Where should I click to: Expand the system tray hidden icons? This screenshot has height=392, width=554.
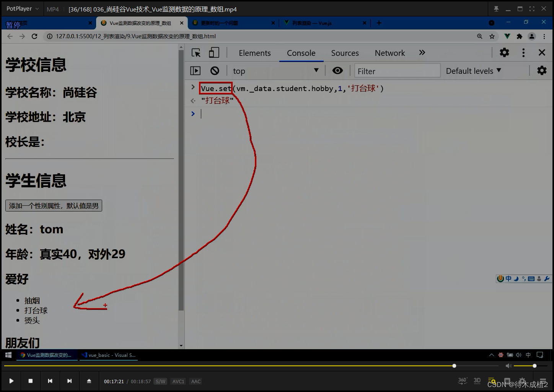(491, 355)
